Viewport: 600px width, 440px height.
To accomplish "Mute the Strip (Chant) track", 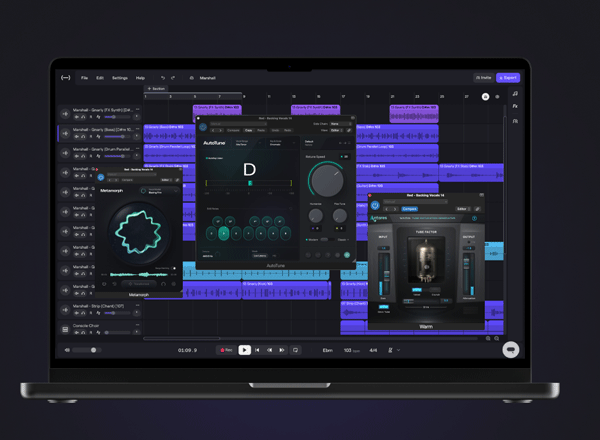I will tap(77, 313).
